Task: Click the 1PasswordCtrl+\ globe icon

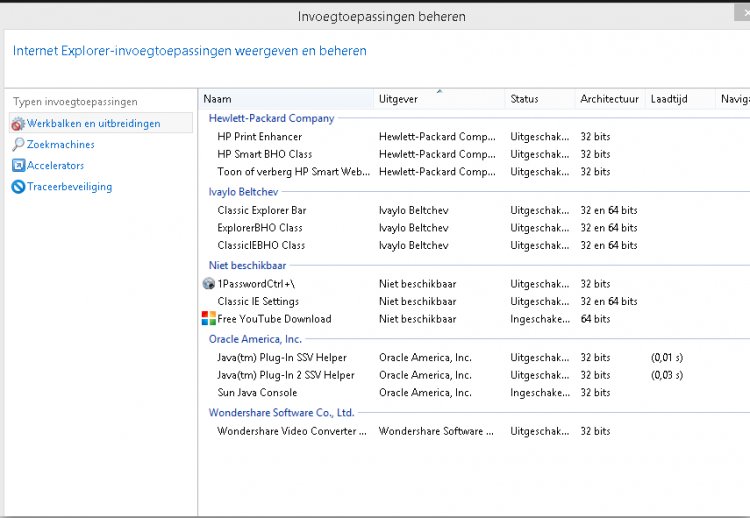Action: tap(209, 284)
